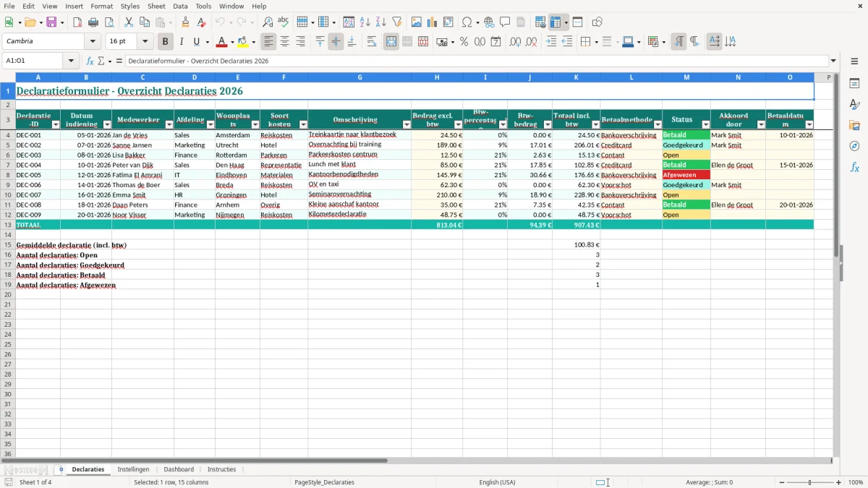Switch to the Dashboard sheet tab
This screenshot has height=488, width=868.
(179, 469)
